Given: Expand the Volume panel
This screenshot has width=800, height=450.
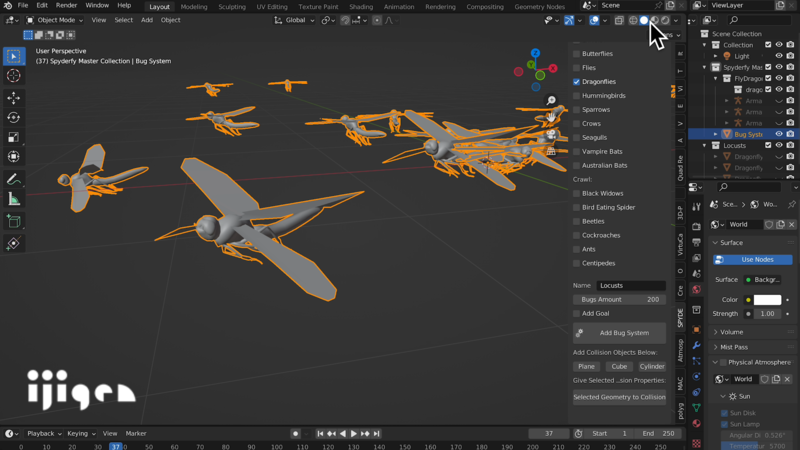Looking at the screenshot, I should click(x=715, y=332).
